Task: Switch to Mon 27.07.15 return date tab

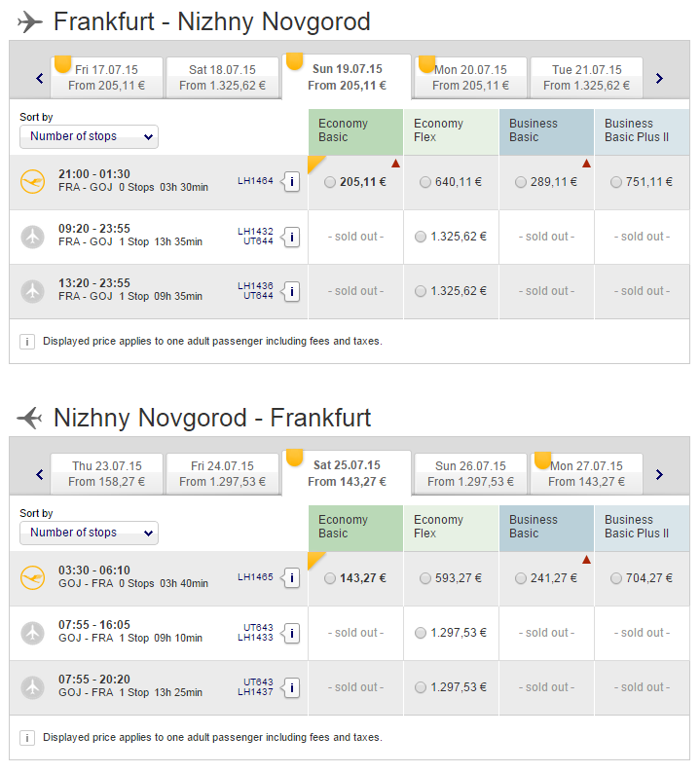Action: coord(587,474)
